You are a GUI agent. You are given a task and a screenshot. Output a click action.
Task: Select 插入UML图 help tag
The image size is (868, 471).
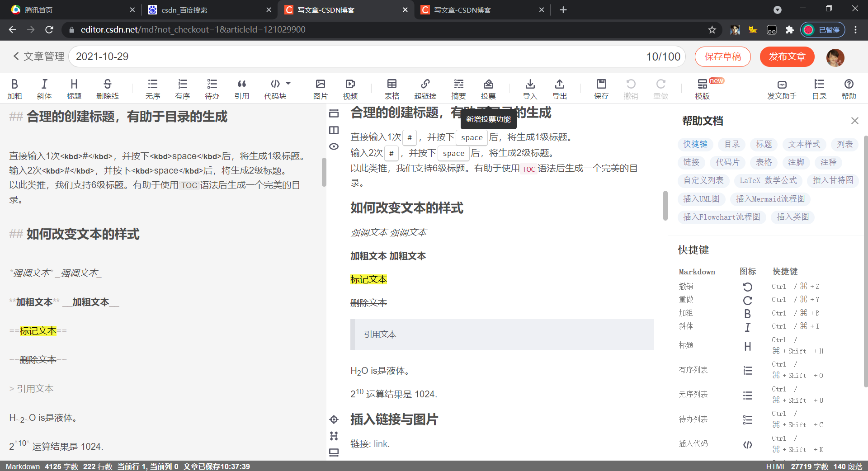click(701, 199)
